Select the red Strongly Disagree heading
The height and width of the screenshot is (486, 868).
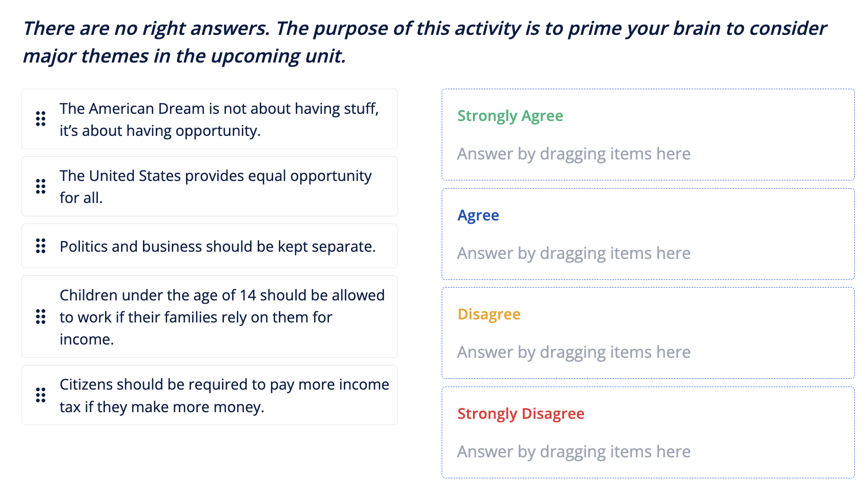521,414
